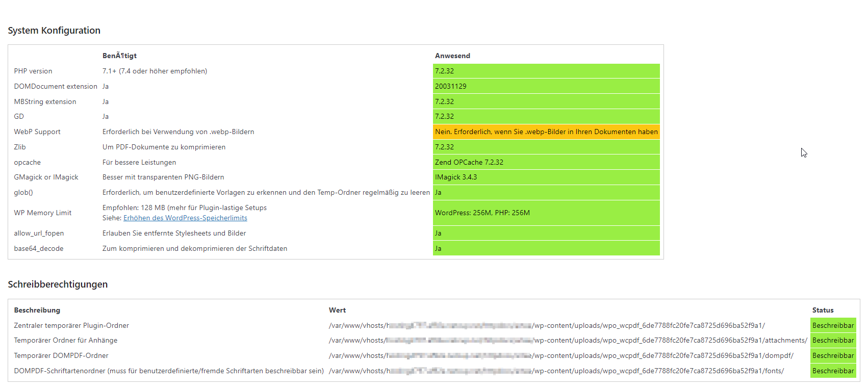This screenshot has height=388, width=868.
Task: Select the 'Schreibberechtigungen' heading
Action: click(x=58, y=284)
